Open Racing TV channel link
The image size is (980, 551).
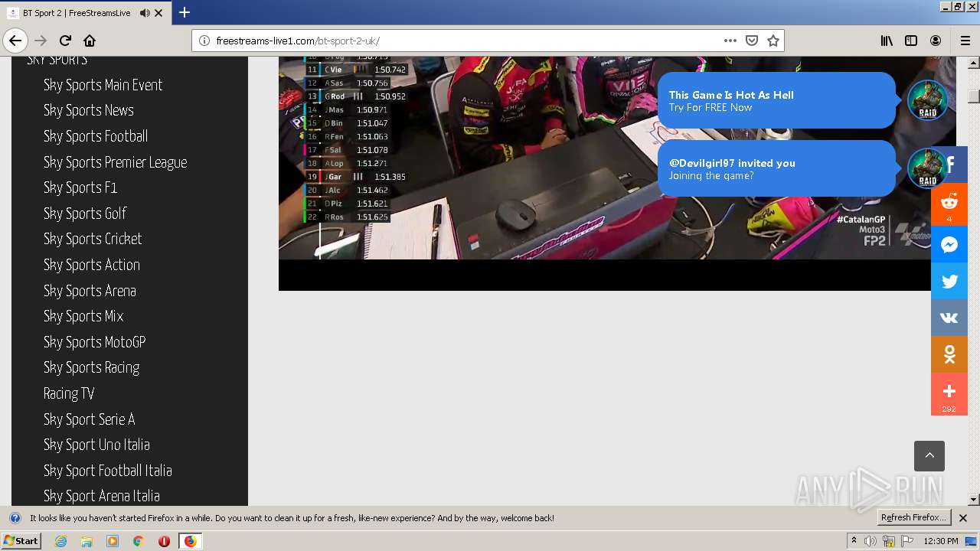pyautogui.click(x=69, y=393)
